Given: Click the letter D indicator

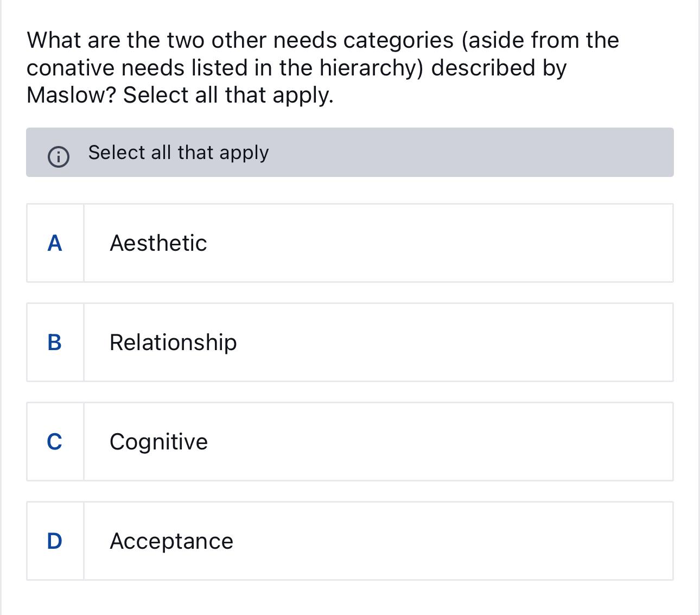Looking at the screenshot, I should [x=55, y=541].
